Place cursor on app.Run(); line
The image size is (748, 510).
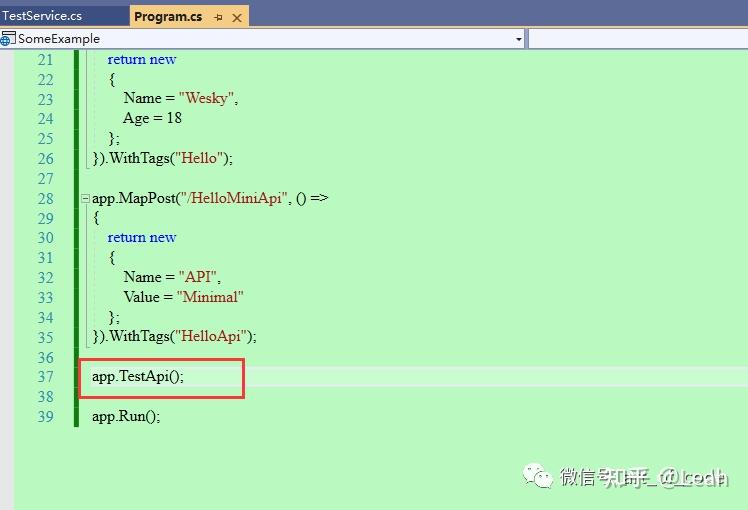pyautogui.click(x=126, y=416)
